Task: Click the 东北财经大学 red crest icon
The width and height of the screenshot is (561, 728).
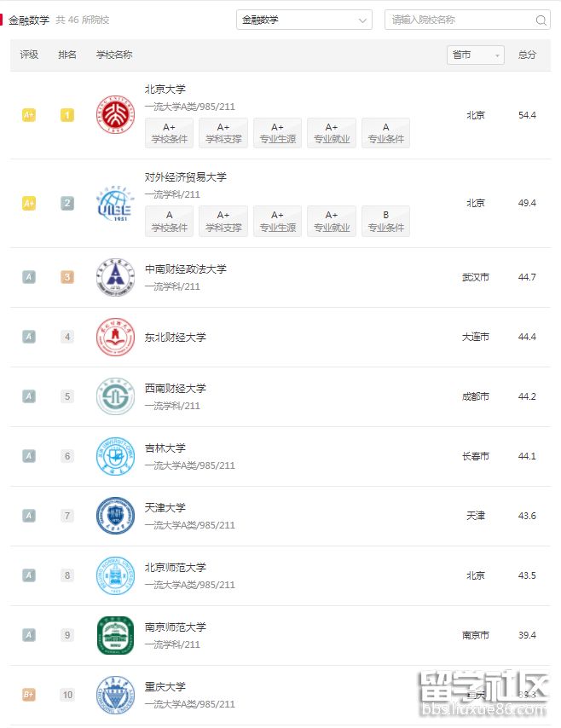Action: click(x=115, y=337)
